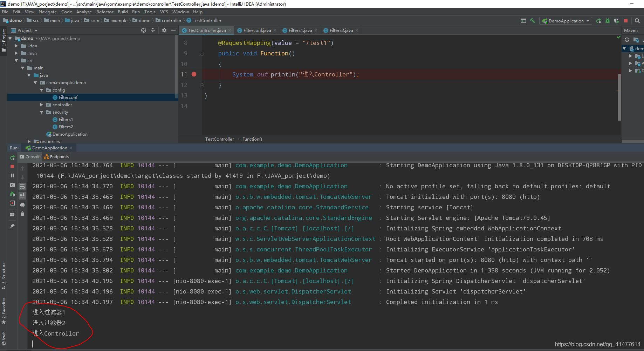Generate sources and update Maven folders
Image resolution: width=644 pixels, height=351 pixels.
click(x=636, y=40)
